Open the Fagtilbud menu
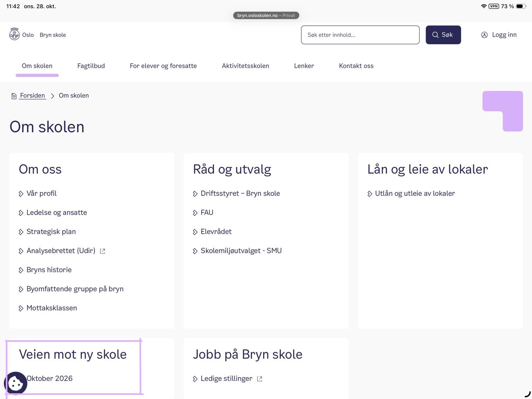Image resolution: width=532 pixels, height=399 pixels. point(91,66)
